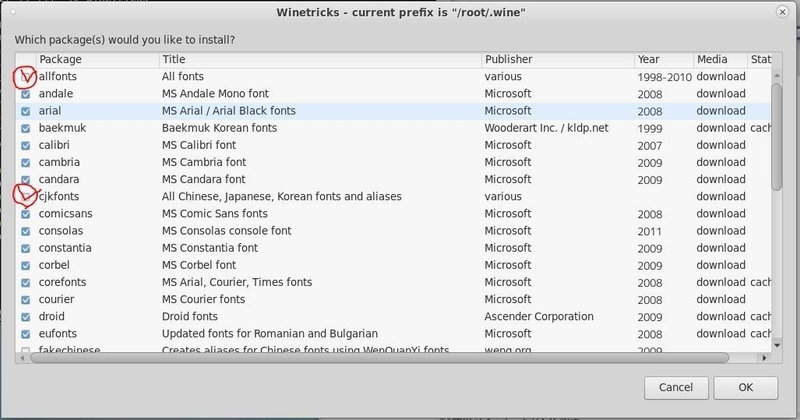The width and height of the screenshot is (800, 420).
Task: Click the window menu button in the title bar
Action: 11,12
